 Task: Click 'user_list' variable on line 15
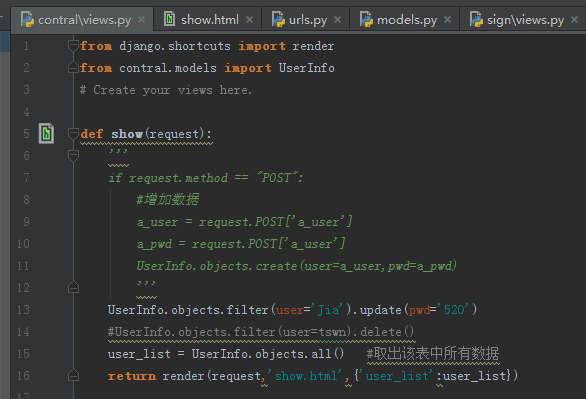[139, 354]
